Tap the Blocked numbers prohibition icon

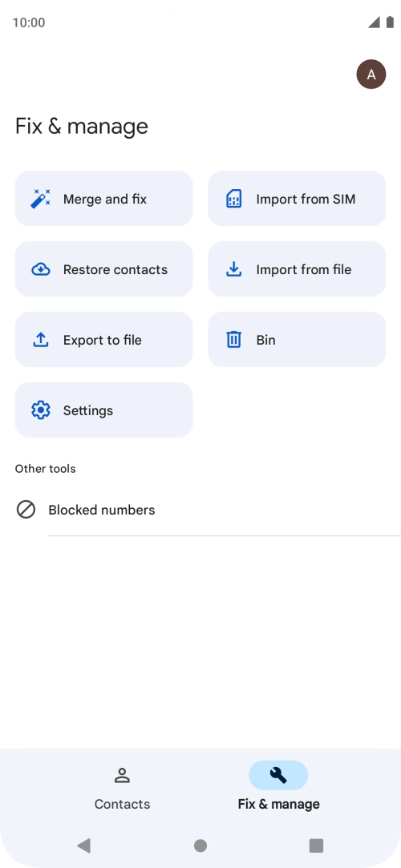coord(26,509)
